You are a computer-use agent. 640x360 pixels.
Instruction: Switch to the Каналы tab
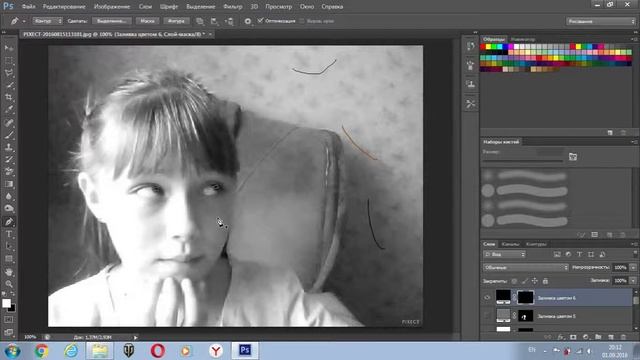[x=510, y=244]
